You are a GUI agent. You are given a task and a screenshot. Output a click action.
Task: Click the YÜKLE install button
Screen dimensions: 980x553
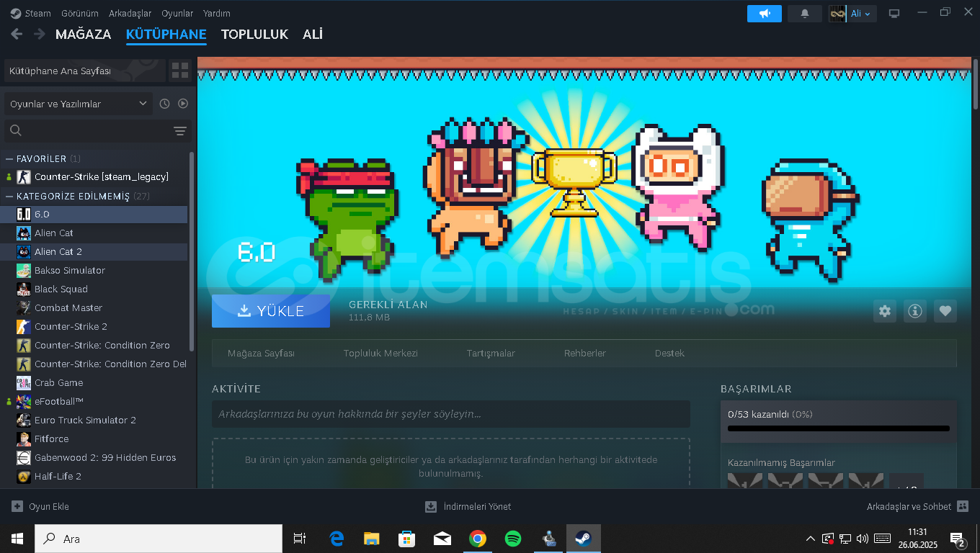[271, 311]
